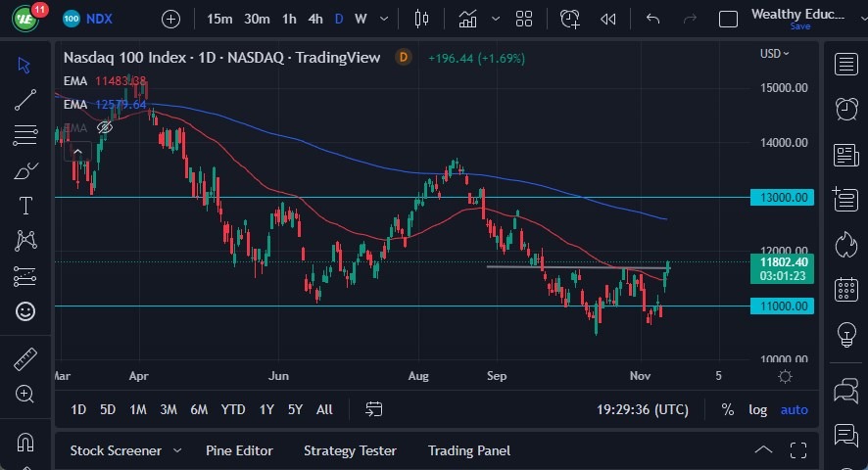Toggle visibility of the hidden EMA indicator
Image resolution: width=868 pixels, height=470 pixels.
coord(105,127)
